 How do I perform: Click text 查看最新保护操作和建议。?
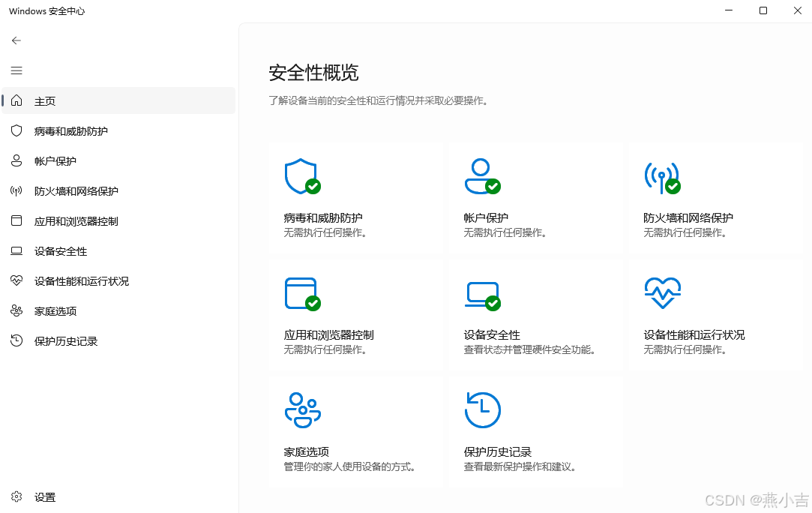(520, 467)
